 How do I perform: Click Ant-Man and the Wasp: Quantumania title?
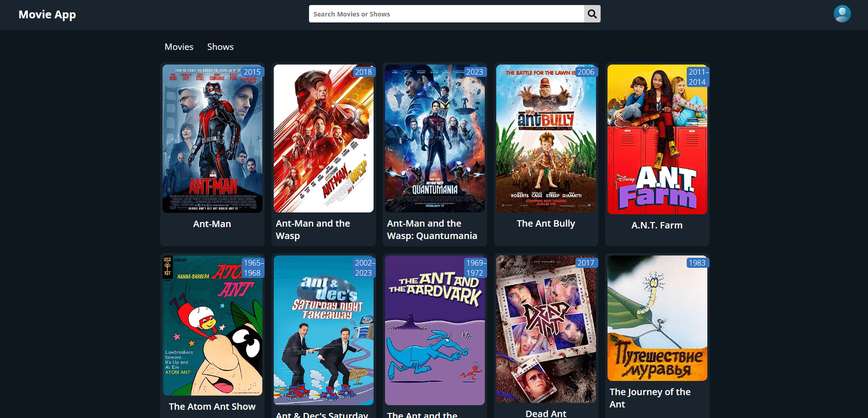(432, 229)
